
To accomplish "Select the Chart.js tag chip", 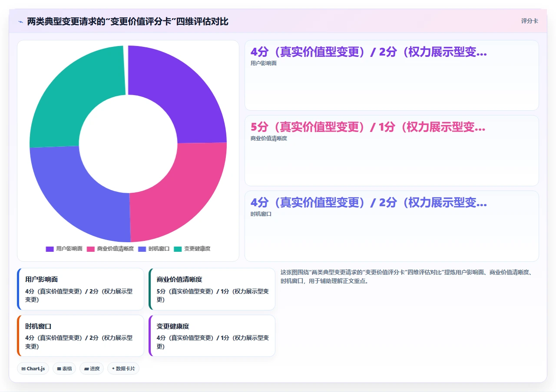I will pyautogui.click(x=33, y=369).
